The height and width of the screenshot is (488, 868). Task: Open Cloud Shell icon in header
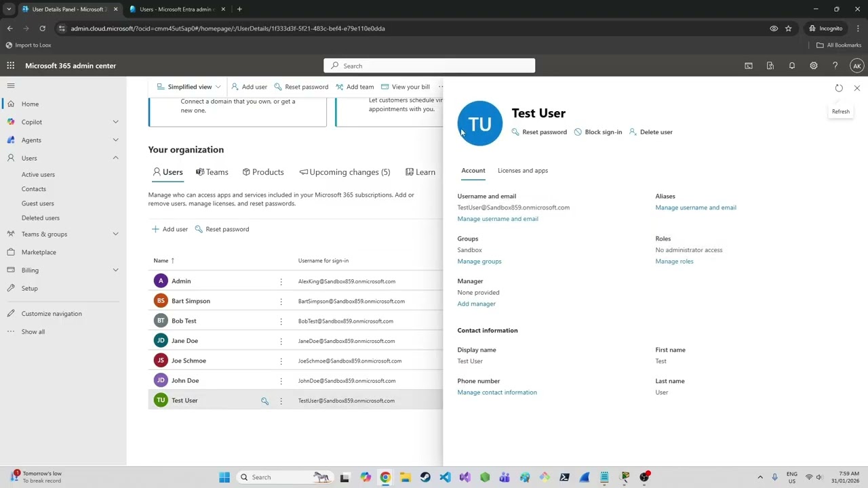tap(749, 66)
